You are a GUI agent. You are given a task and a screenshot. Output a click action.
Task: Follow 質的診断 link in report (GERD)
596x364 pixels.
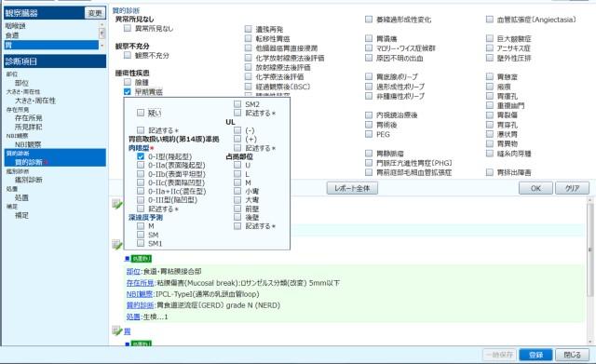click(140, 305)
